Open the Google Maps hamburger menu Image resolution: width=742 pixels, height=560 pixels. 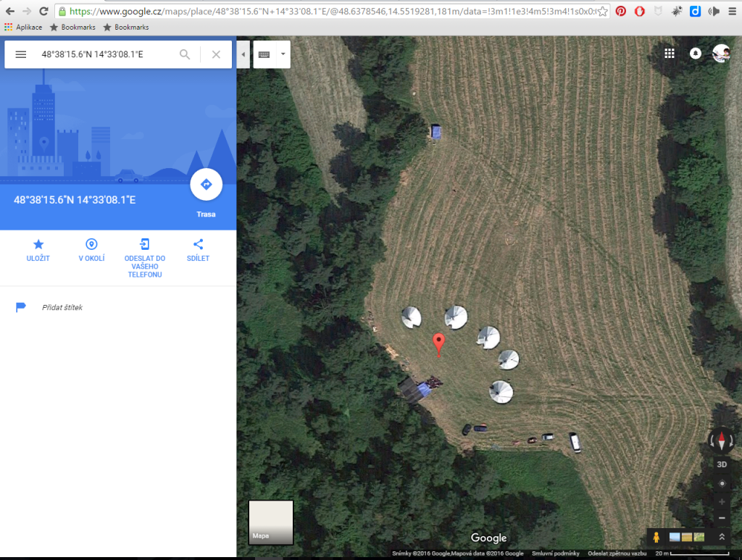pos(21,54)
